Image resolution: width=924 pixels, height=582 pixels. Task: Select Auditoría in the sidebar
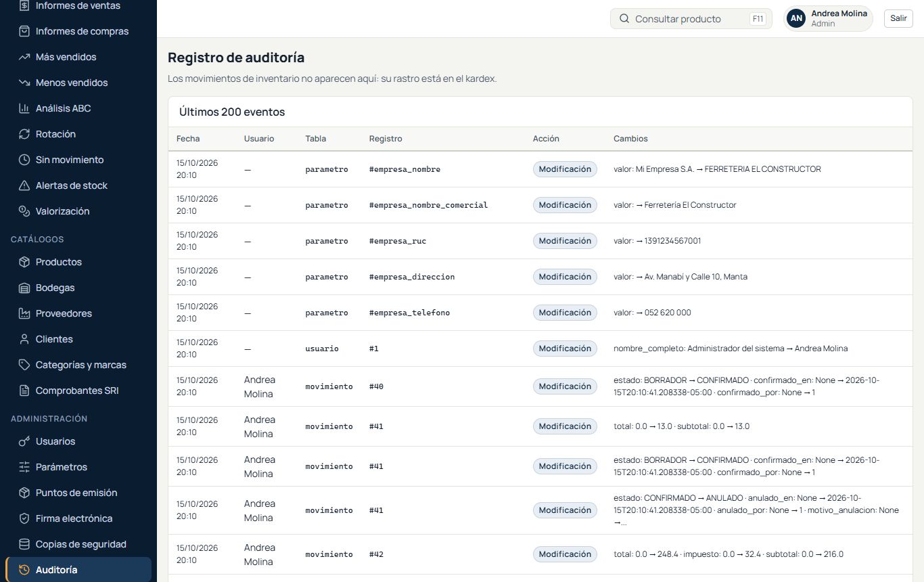point(78,570)
